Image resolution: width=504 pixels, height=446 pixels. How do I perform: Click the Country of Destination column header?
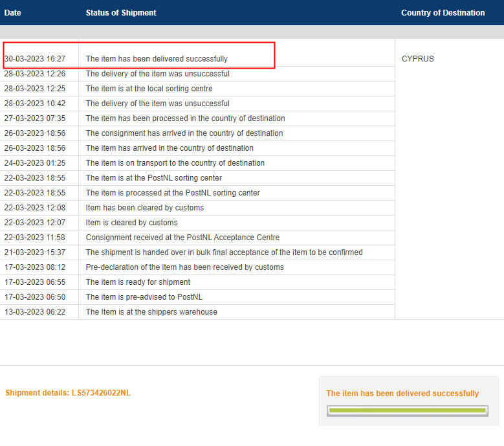point(443,13)
